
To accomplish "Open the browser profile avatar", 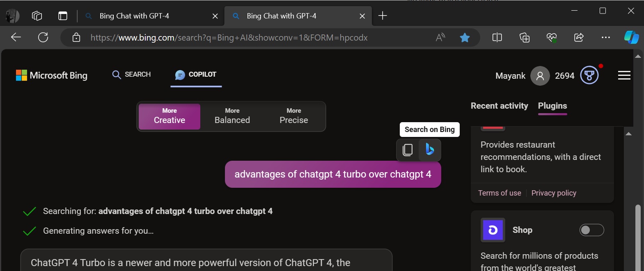I will [x=12, y=16].
